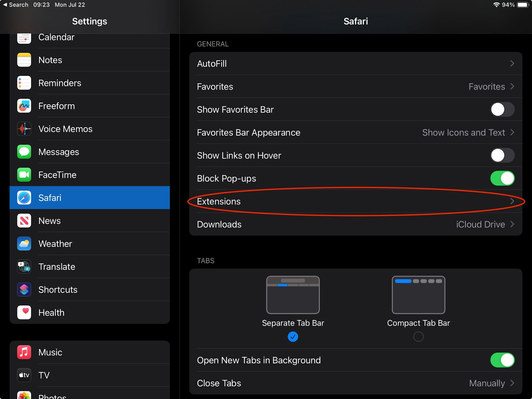Select Translate label in sidebar

[57, 267]
